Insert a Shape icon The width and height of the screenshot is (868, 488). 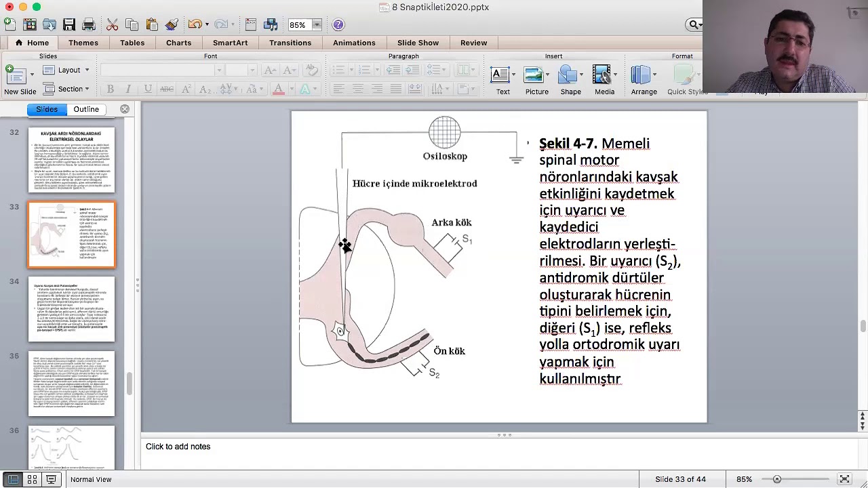(568, 75)
